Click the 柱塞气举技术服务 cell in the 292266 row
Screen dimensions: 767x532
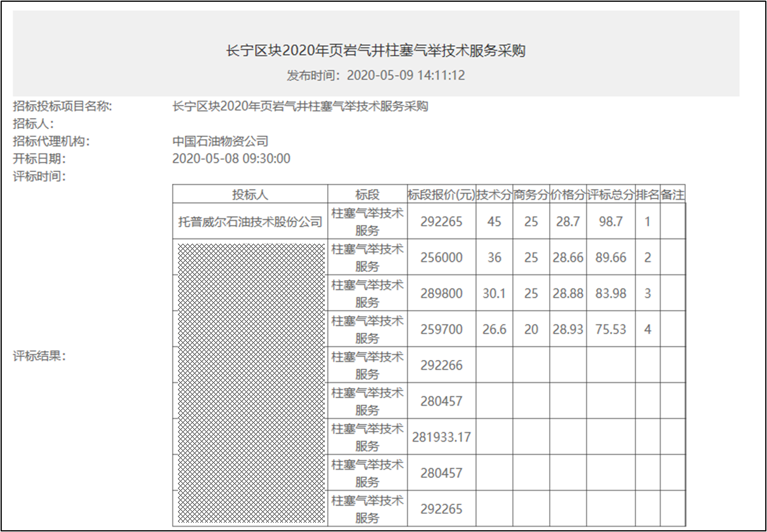coord(368,365)
